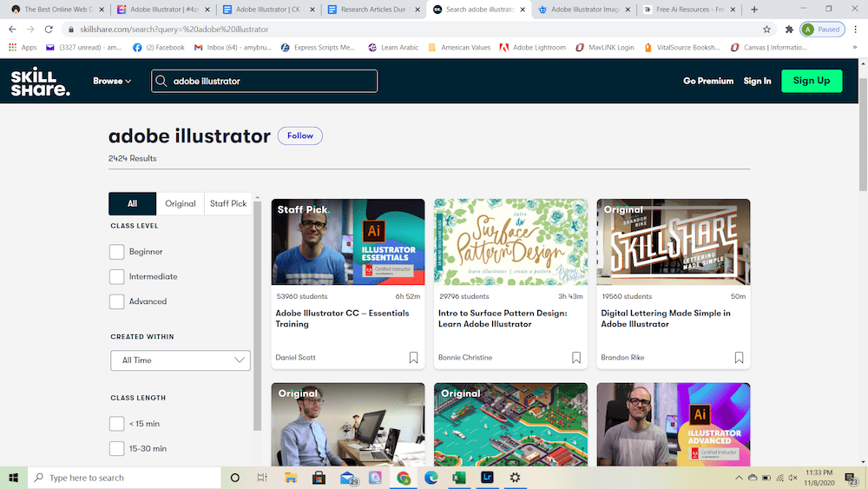Click the browser forward arrow
The height and width of the screenshot is (489, 868).
coord(30,30)
